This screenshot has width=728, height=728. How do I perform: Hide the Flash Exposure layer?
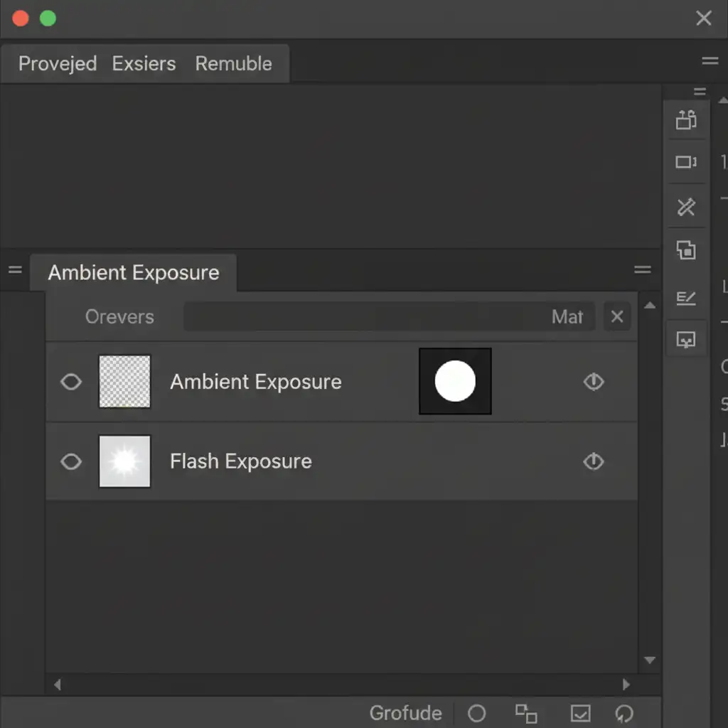click(x=71, y=462)
